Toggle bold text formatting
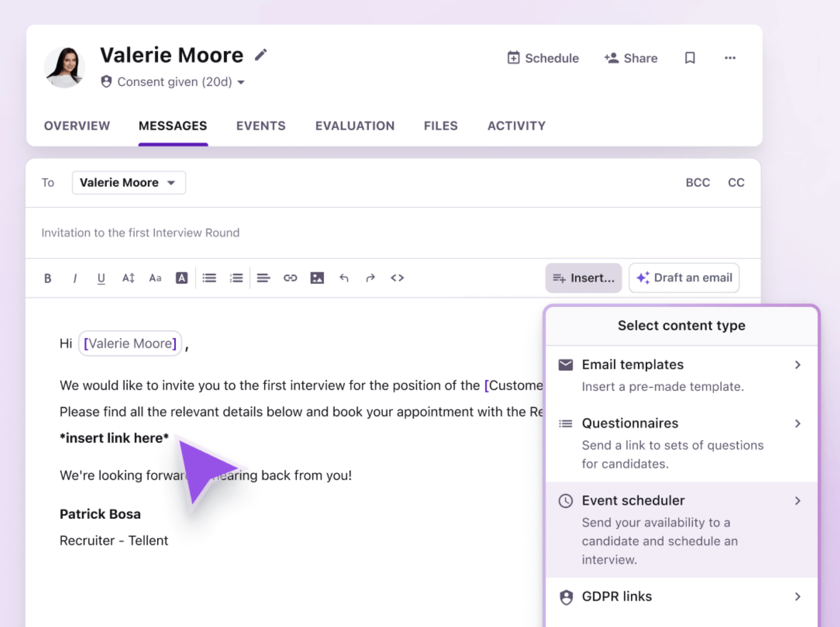The width and height of the screenshot is (840, 627). click(x=48, y=278)
